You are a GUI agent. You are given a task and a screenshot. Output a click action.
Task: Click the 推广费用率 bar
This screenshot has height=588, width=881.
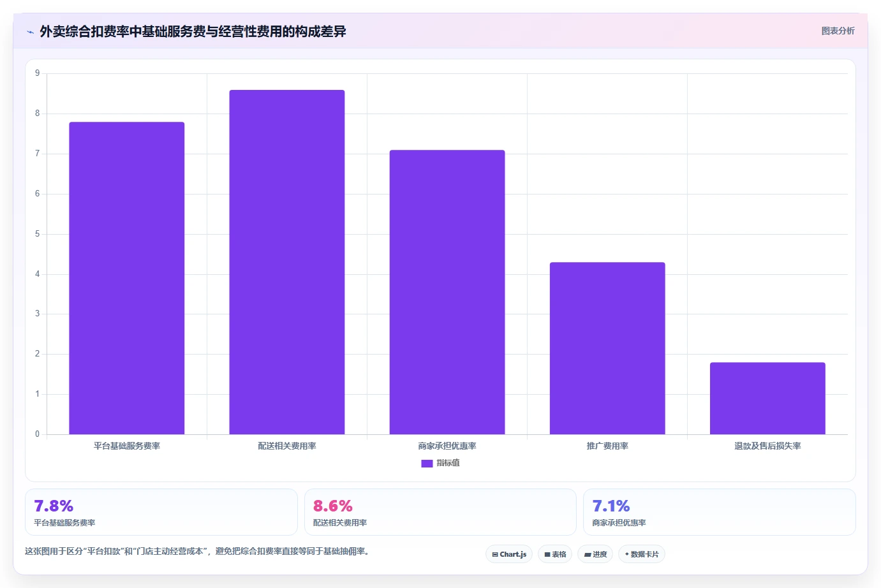tap(607, 348)
